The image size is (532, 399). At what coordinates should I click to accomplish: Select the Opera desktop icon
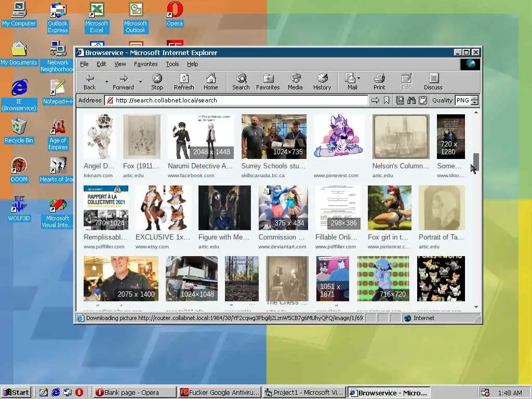(x=175, y=15)
